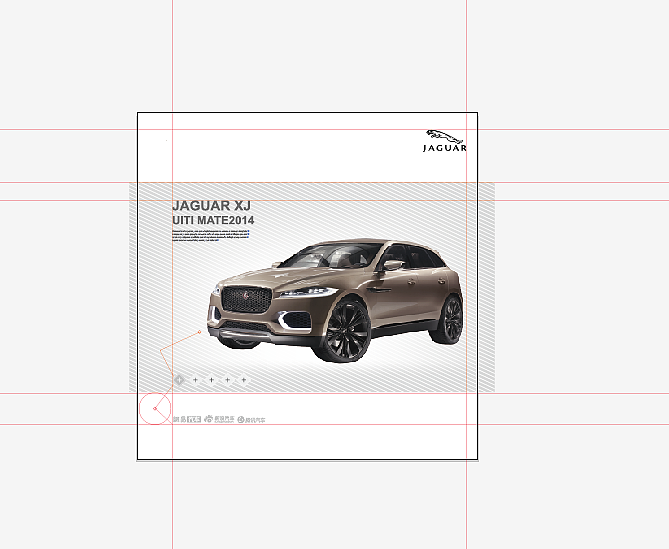Click the JAGUAR wordmark under the emblem

pyautogui.click(x=445, y=148)
